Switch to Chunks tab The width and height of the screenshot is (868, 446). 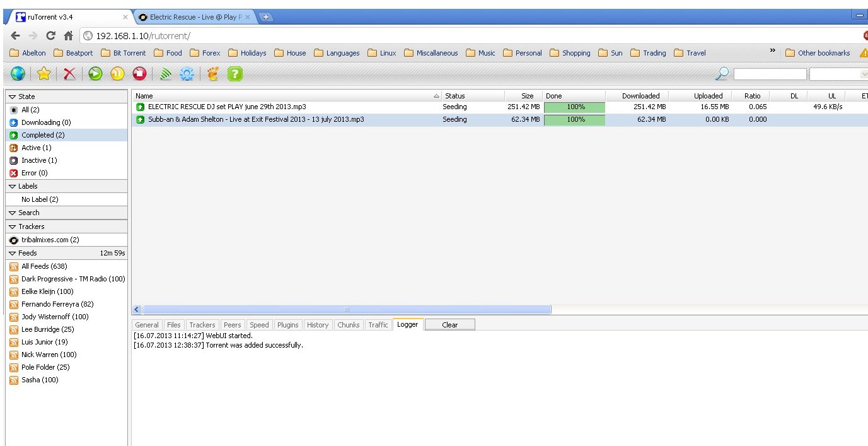pyautogui.click(x=349, y=325)
